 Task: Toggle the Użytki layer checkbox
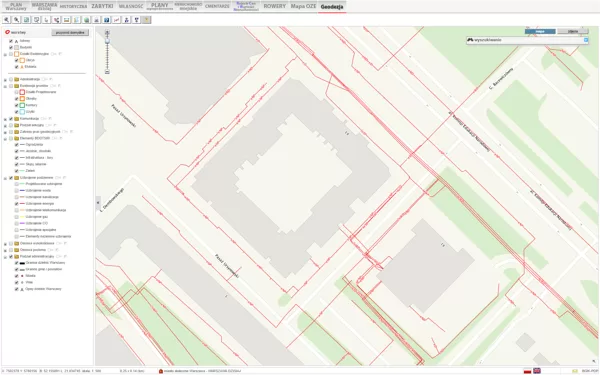[x=16, y=112]
